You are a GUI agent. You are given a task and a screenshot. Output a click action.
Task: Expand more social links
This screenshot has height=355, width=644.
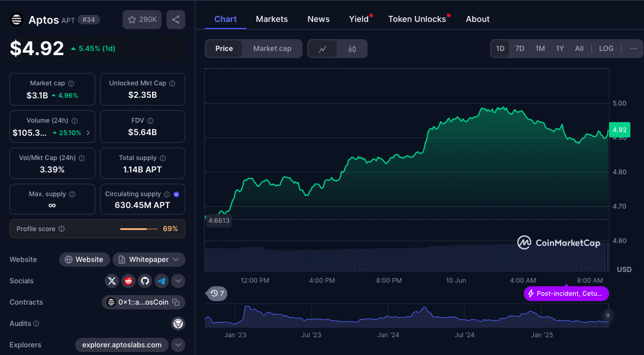178,281
